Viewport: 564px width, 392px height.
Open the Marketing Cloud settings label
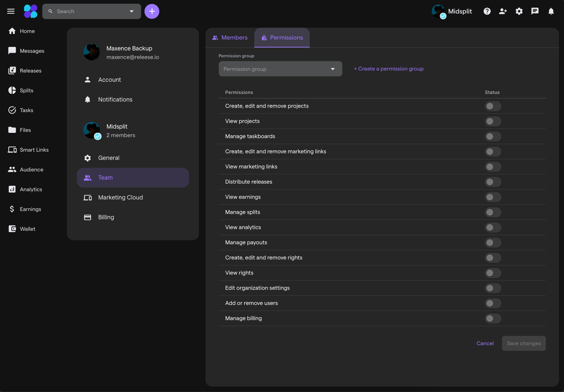(x=121, y=197)
